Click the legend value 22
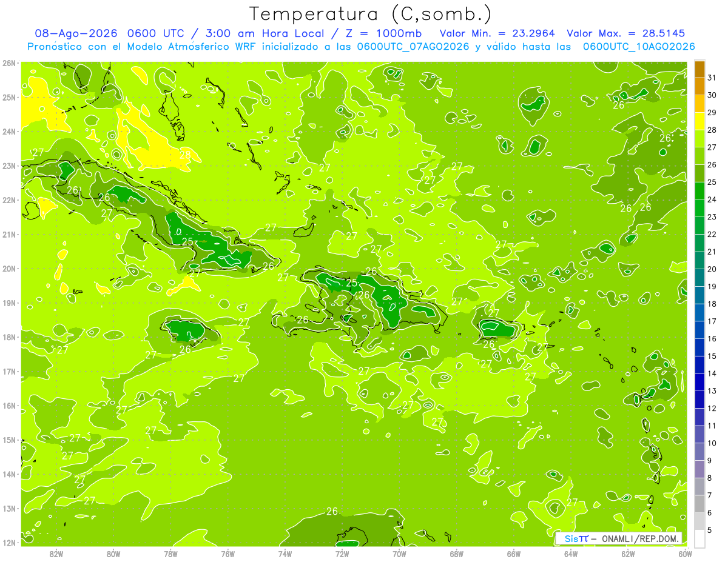Screen dimensions: 728x562 [712, 235]
